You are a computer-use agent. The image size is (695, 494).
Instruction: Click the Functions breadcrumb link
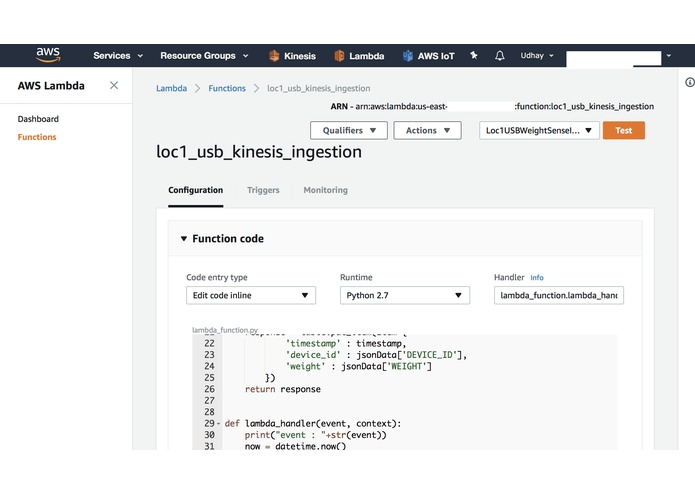pos(227,88)
